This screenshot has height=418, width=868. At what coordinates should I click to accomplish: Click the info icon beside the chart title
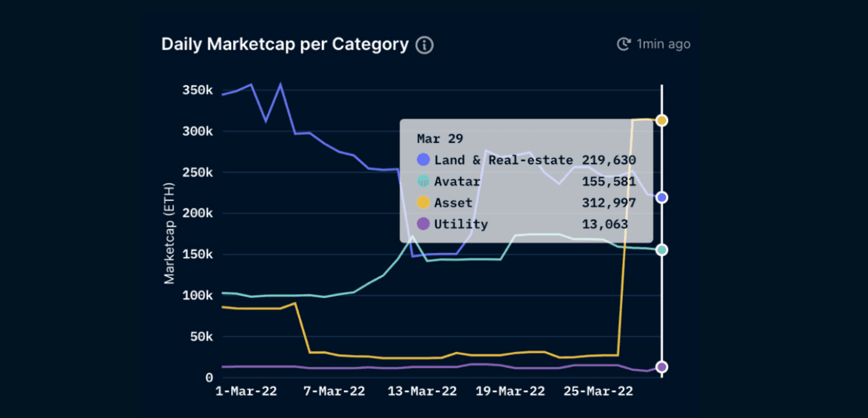[424, 45]
